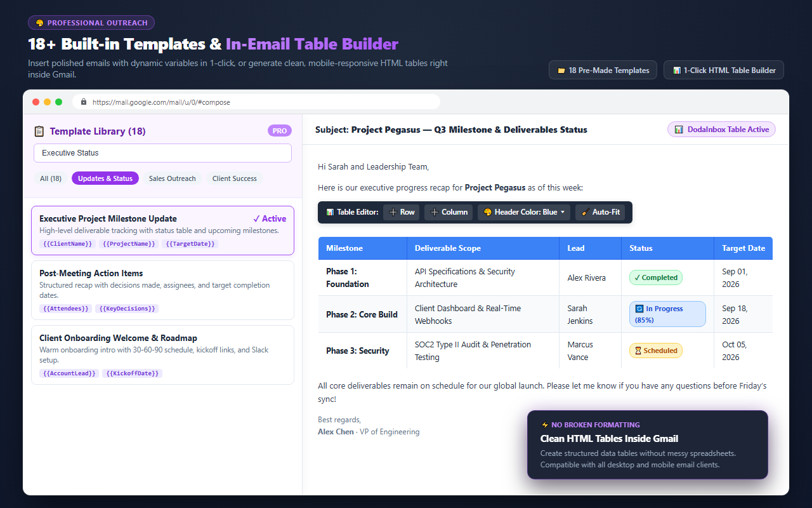Click the DodaInbox Table Active chart icon
Screen dimensions: 812x508
coord(679,130)
